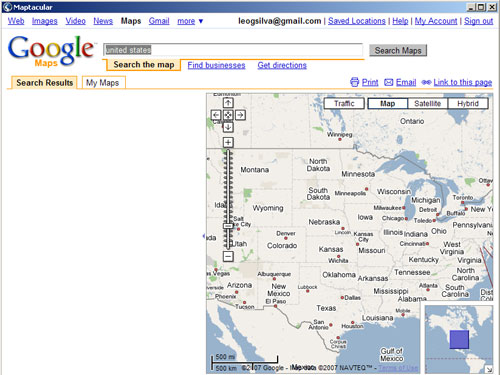The height and width of the screenshot is (375, 500).
Task: Pan the map up with arrow
Action: point(228,103)
